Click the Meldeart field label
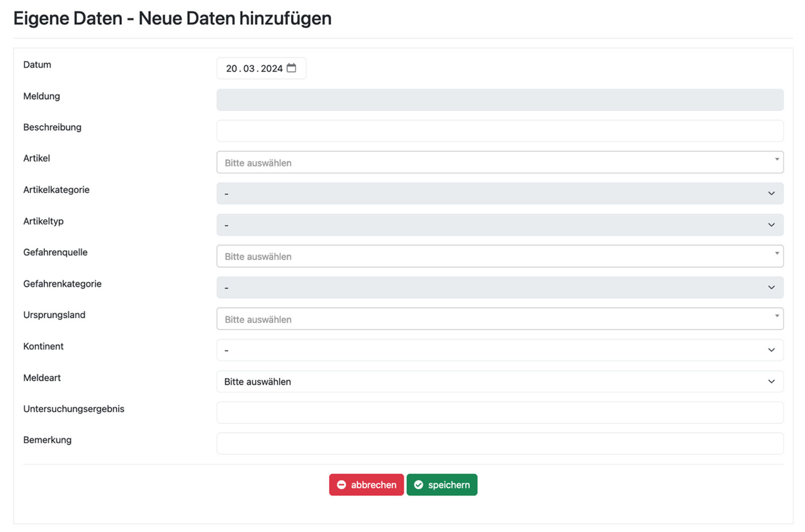 pyautogui.click(x=42, y=378)
